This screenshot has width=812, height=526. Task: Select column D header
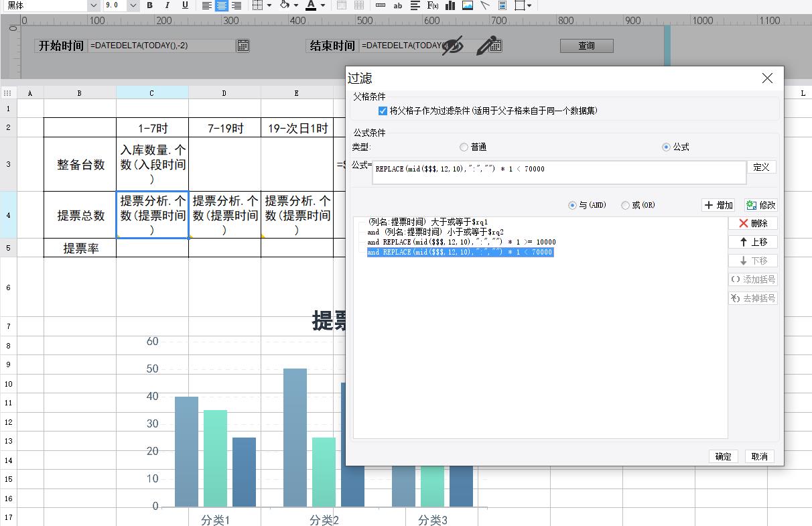224,93
